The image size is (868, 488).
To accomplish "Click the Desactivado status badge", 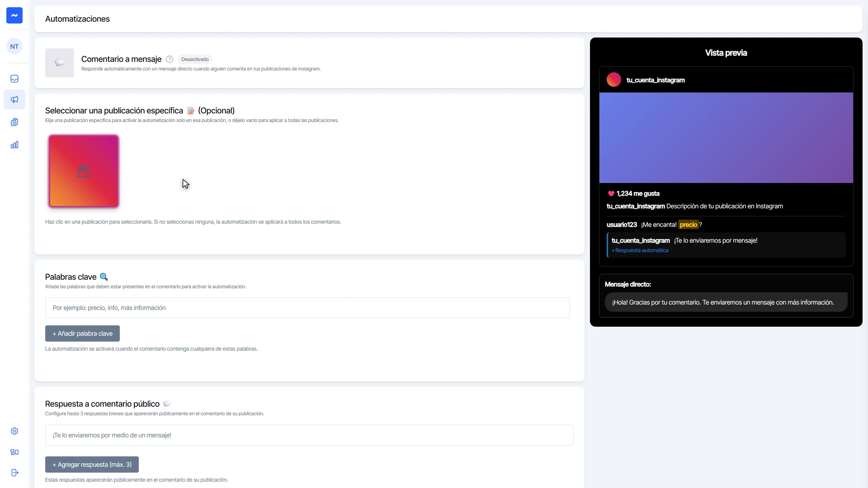I will (x=195, y=59).
